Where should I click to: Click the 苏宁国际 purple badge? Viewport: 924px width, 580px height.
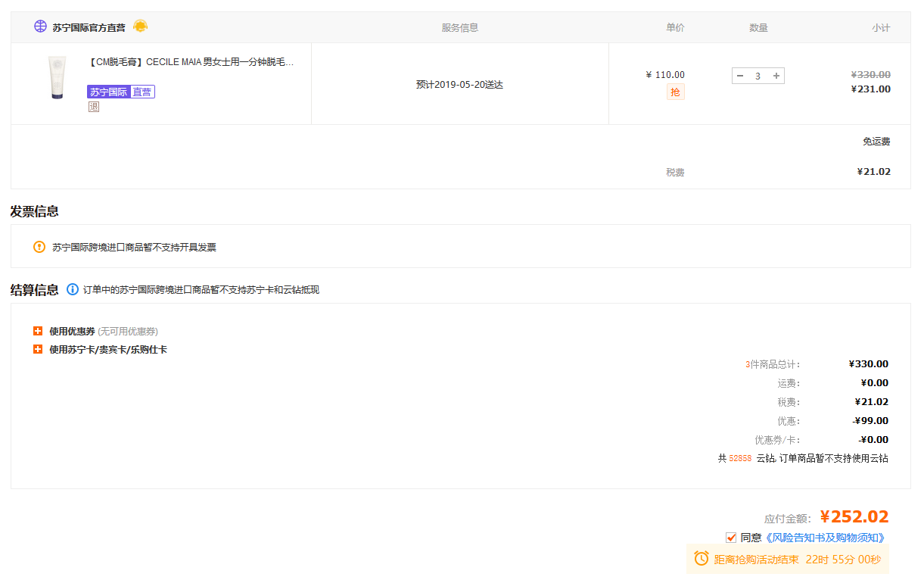(x=108, y=92)
